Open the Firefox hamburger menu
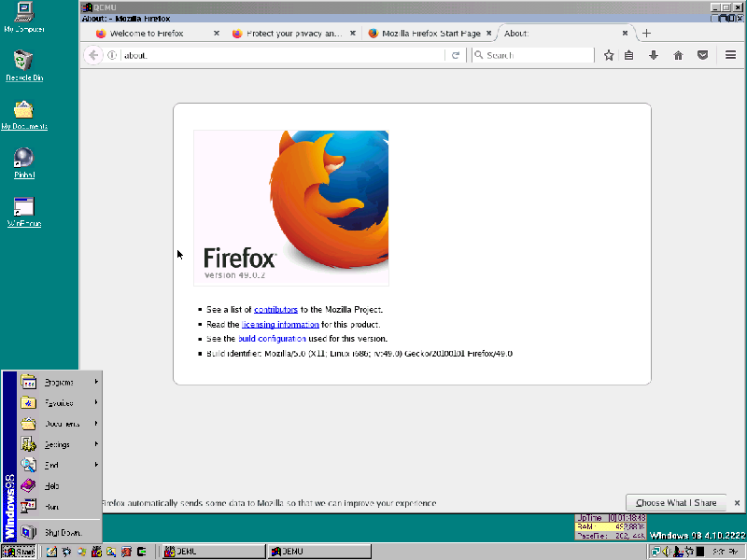 pos(730,55)
